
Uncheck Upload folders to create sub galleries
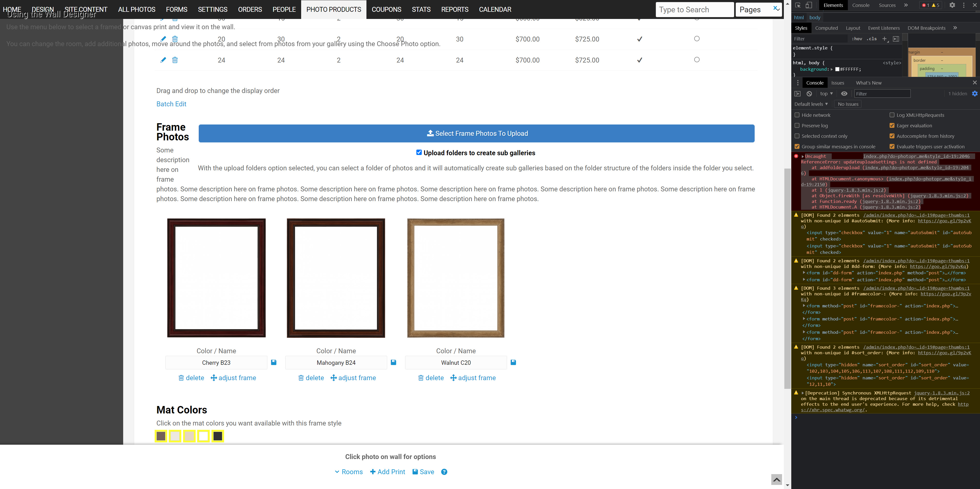point(419,153)
